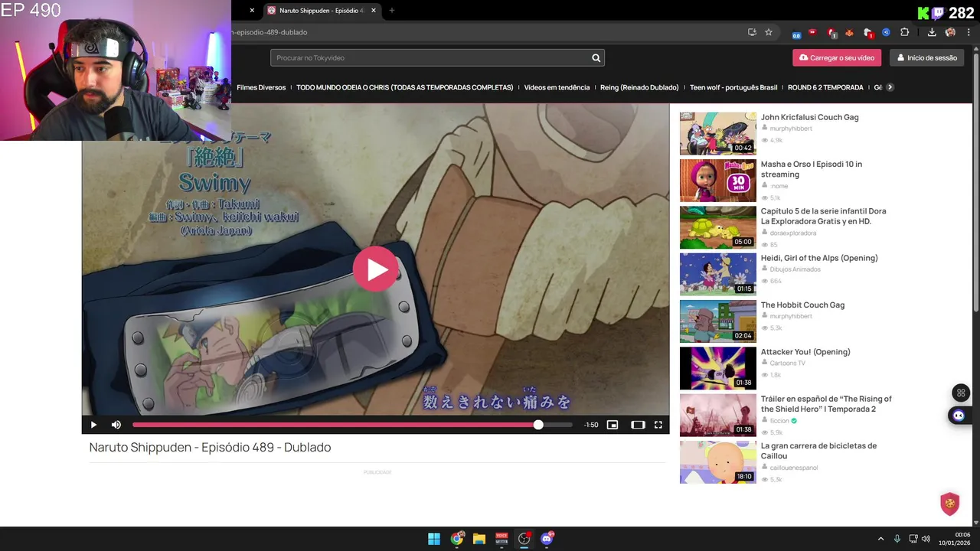Close the Naruto Shippuden tab
Viewport: 980px width, 551px height.
click(374, 11)
